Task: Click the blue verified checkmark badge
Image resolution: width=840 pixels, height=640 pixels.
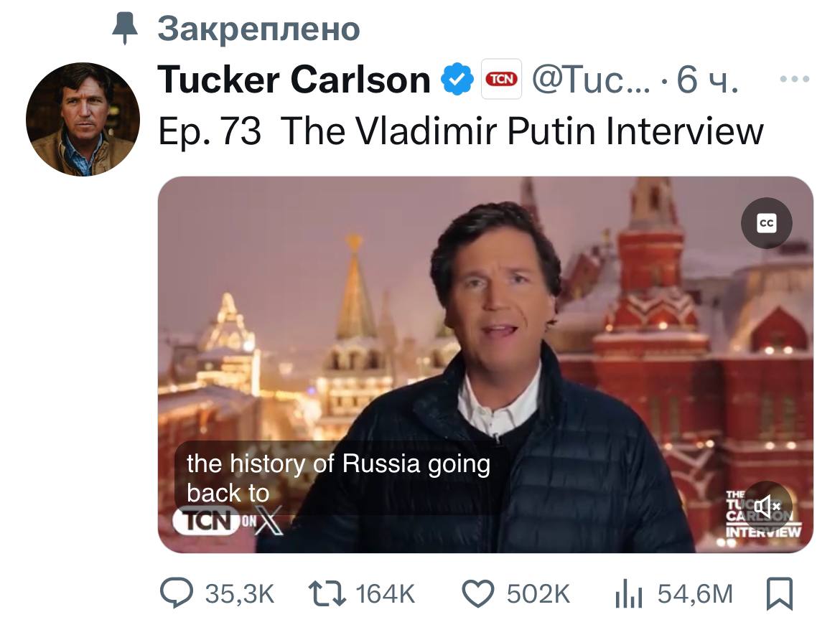Action: [457, 79]
